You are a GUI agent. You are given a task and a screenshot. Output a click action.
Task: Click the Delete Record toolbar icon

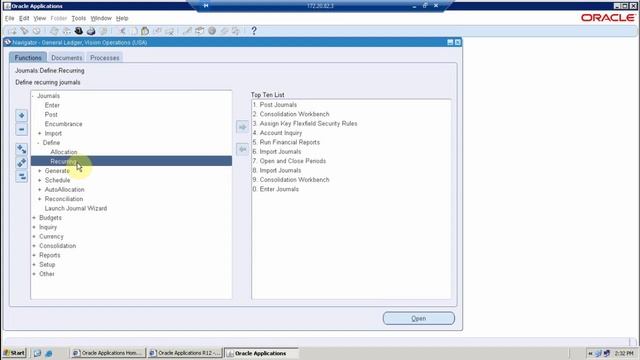tap(169, 31)
